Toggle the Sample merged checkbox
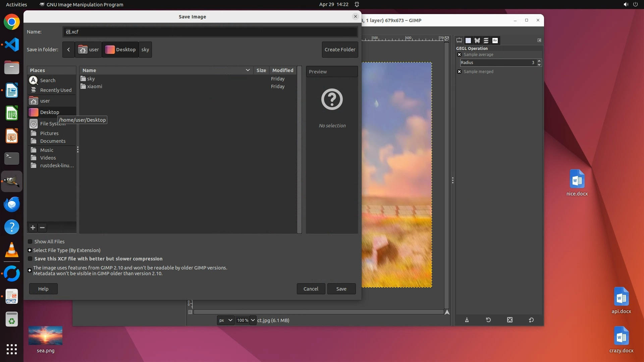644x362 pixels. pos(460,72)
